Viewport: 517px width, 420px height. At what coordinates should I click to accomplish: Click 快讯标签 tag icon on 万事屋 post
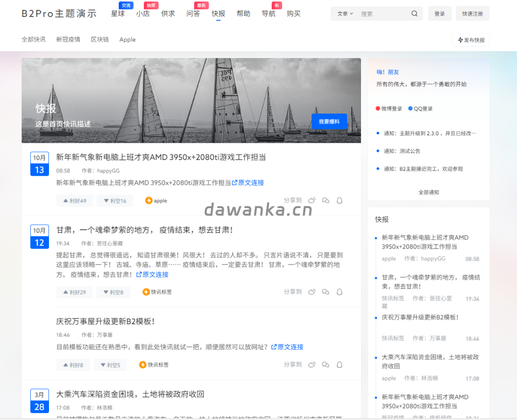tap(143, 364)
